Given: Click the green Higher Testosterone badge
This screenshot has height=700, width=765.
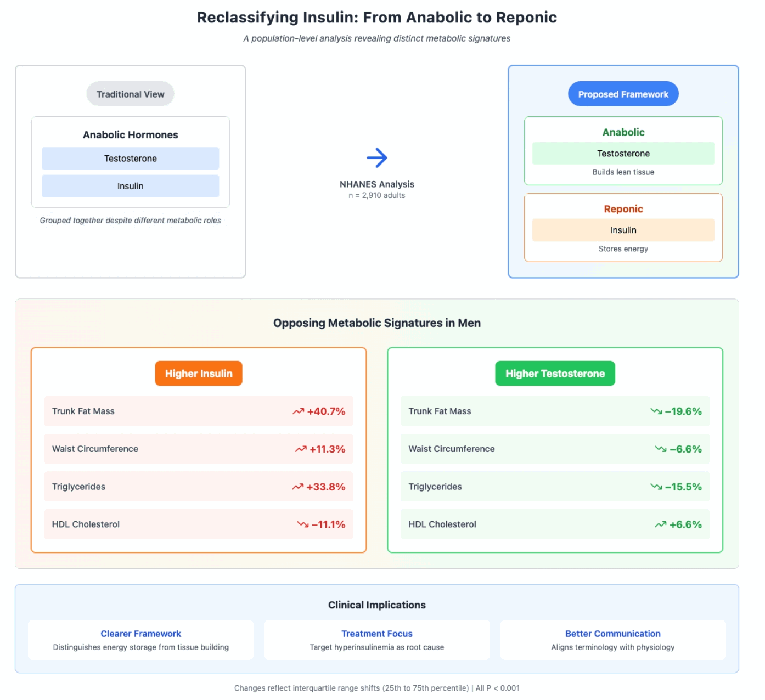Looking at the screenshot, I should click(x=555, y=374).
